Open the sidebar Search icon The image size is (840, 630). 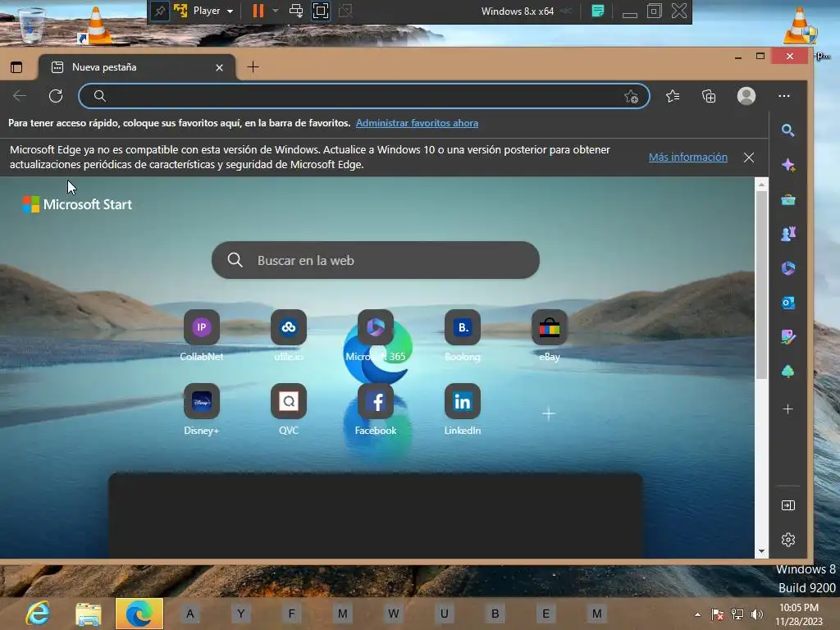(787, 130)
